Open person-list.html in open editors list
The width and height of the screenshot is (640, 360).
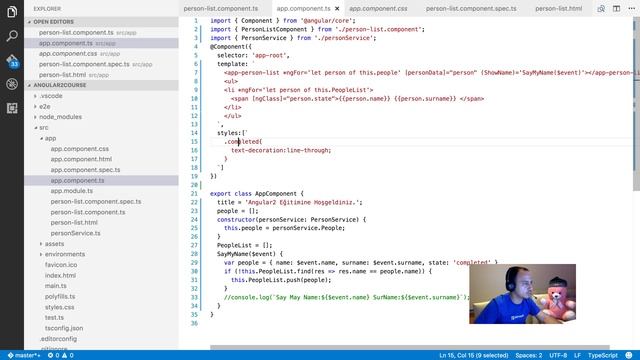pos(101,75)
